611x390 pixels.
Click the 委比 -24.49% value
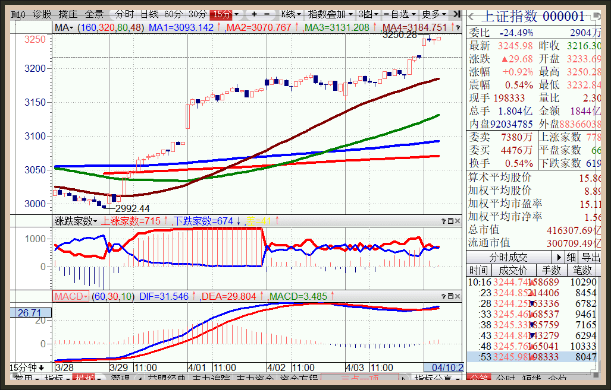[x=517, y=33]
